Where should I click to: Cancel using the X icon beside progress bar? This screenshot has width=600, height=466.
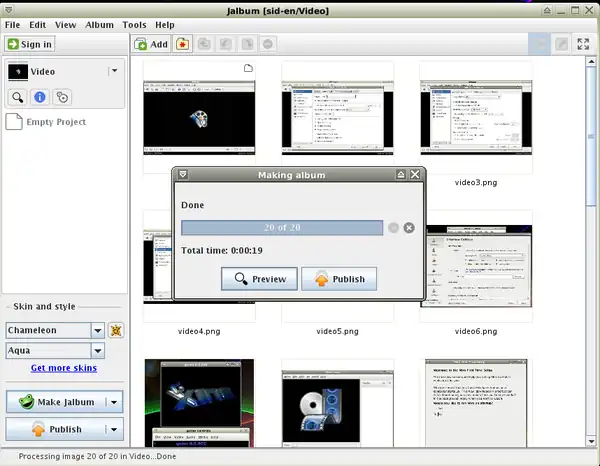coord(409,228)
